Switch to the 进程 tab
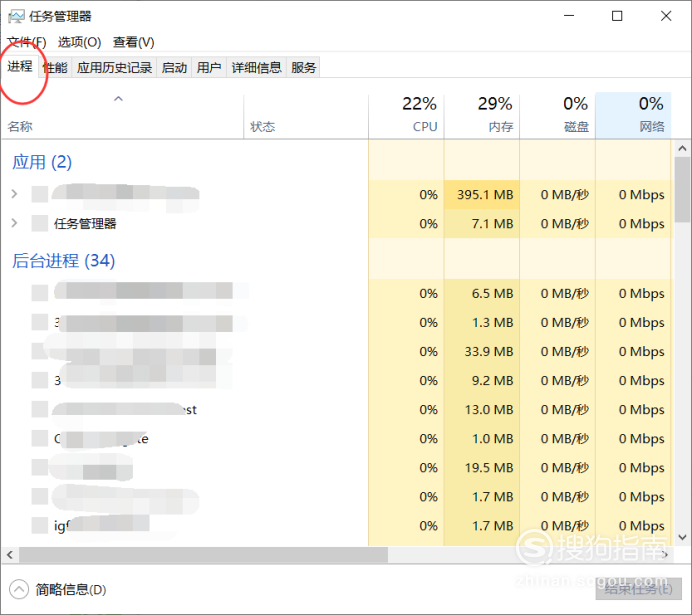Image resolution: width=692 pixels, height=615 pixels. [20, 67]
